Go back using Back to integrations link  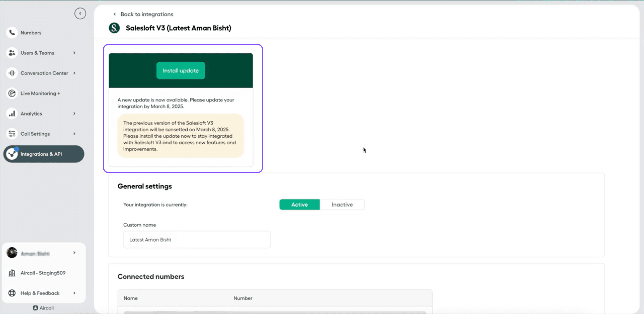tap(147, 14)
